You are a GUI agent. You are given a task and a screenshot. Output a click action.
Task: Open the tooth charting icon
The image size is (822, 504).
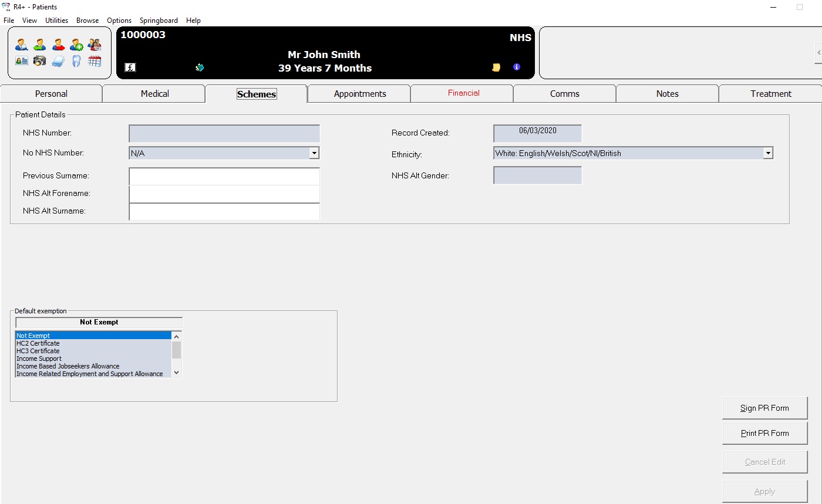click(x=76, y=61)
